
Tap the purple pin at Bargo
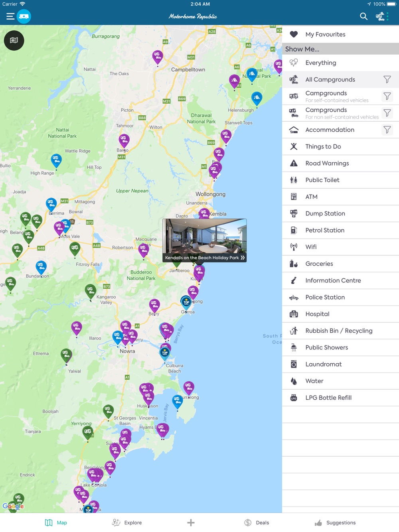pos(124,140)
